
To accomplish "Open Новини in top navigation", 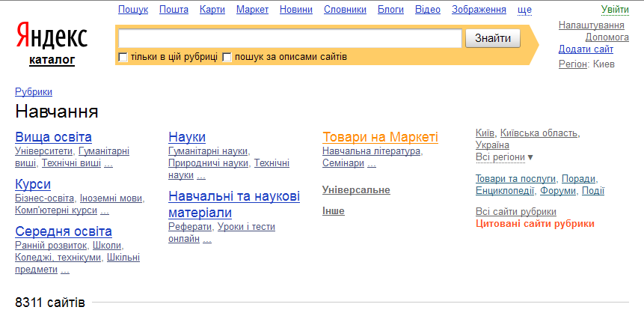I will (x=296, y=10).
